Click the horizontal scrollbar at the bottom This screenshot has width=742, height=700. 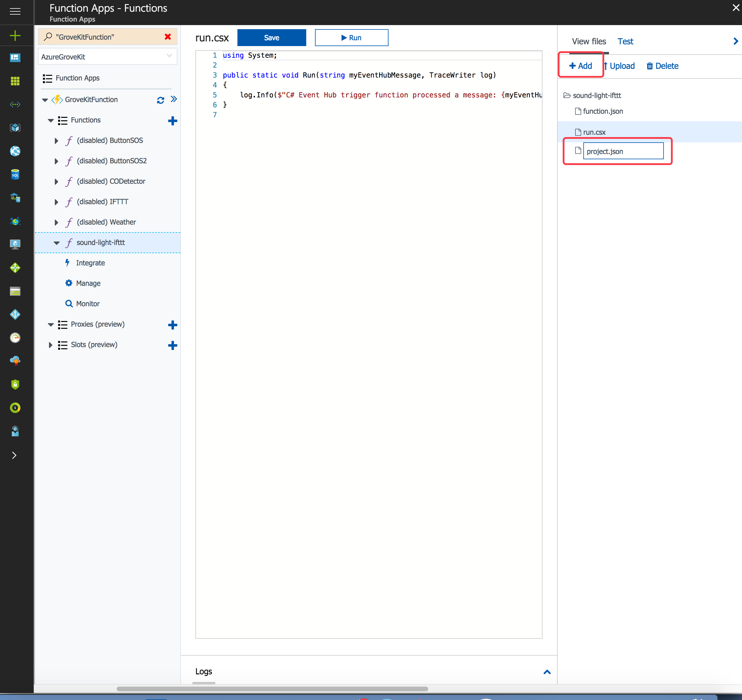click(272, 689)
